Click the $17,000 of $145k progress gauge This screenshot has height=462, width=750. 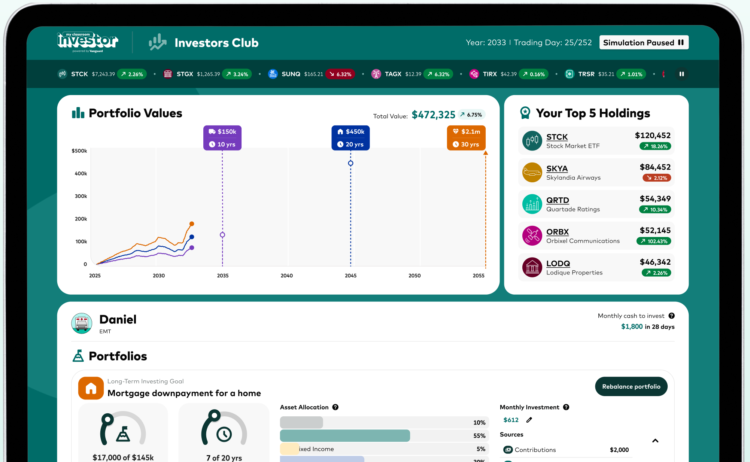tap(123, 429)
